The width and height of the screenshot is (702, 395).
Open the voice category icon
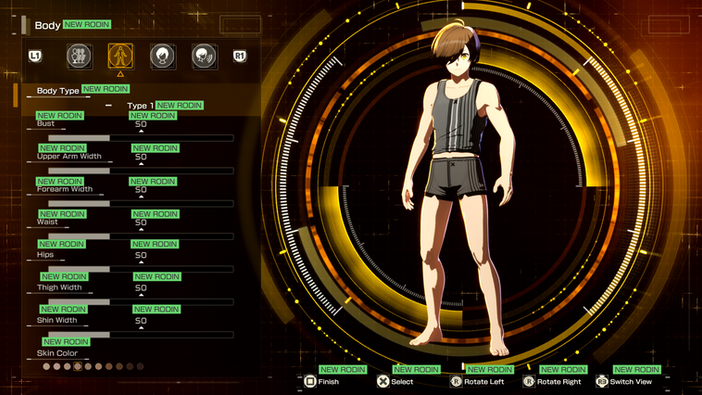click(204, 56)
